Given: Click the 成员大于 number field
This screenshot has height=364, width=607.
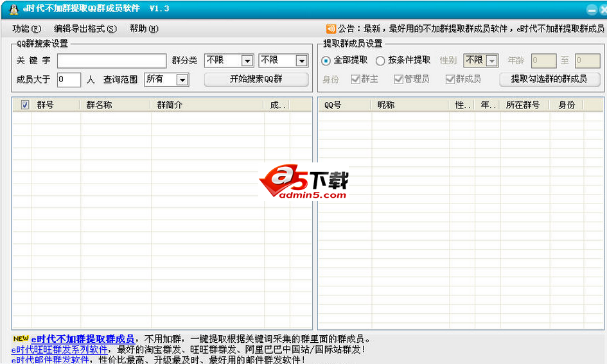Looking at the screenshot, I should (69, 80).
